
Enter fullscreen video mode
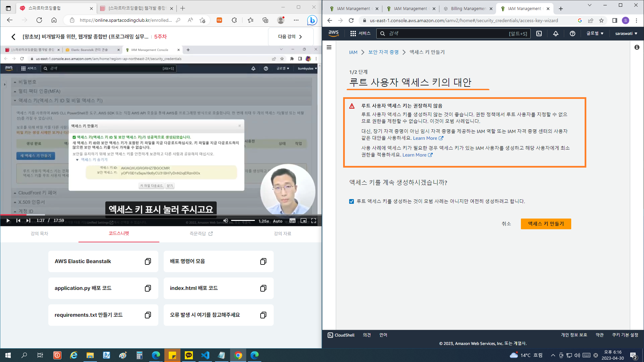(314, 221)
